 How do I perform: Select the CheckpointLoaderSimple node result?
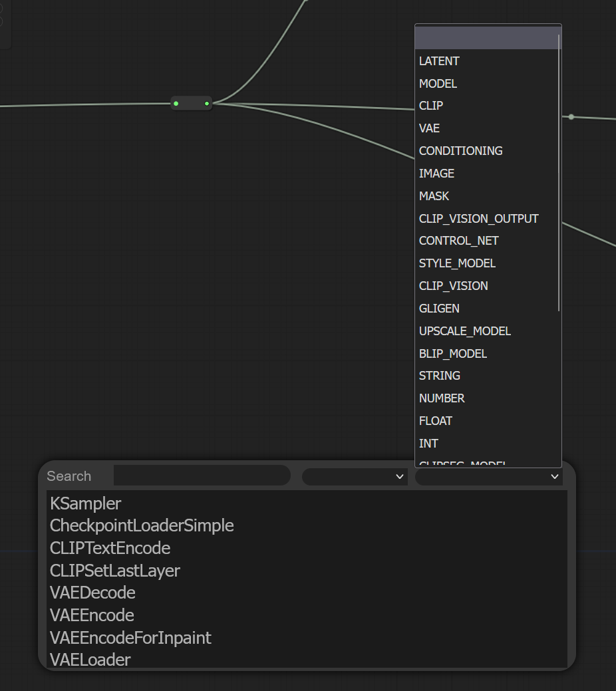142,525
